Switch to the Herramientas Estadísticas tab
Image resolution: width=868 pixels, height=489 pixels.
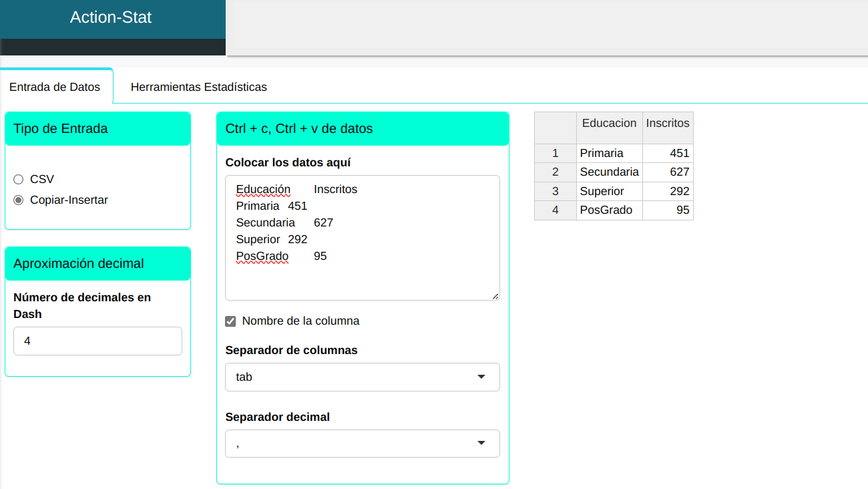(x=198, y=87)
